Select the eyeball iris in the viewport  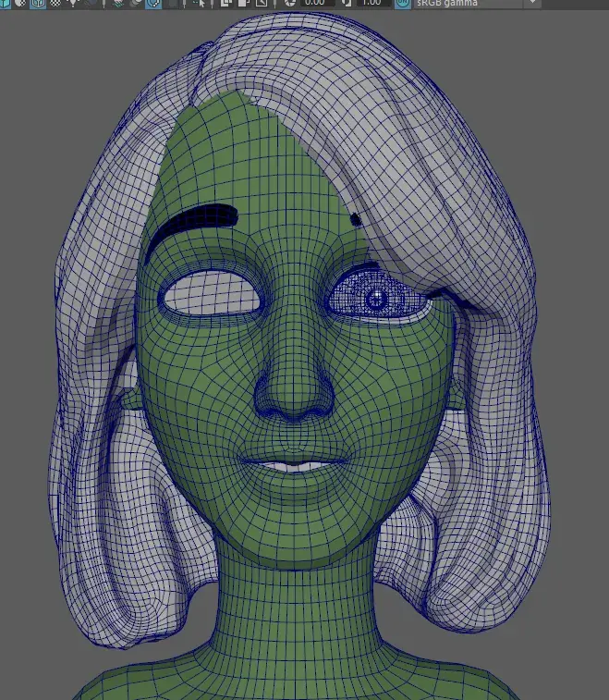pos(375,299)
